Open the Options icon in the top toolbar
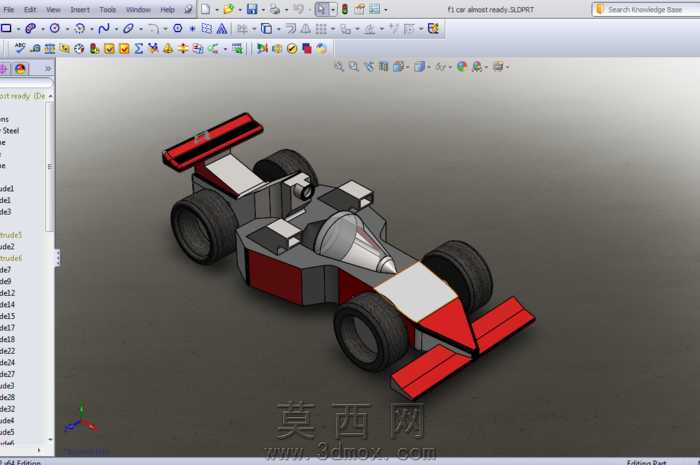This screenshot has width=700, height=465. (374, 9)
